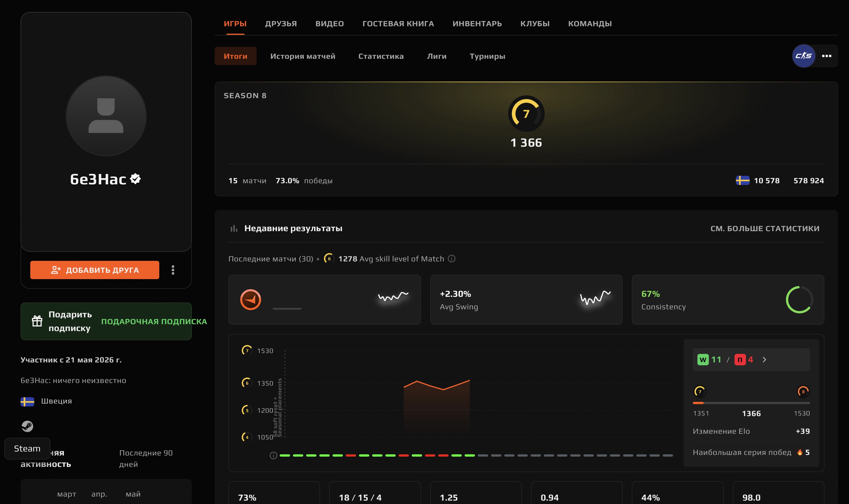Open История матчей sub-tab
The image size is (849, 504).
tap(303, 56)
